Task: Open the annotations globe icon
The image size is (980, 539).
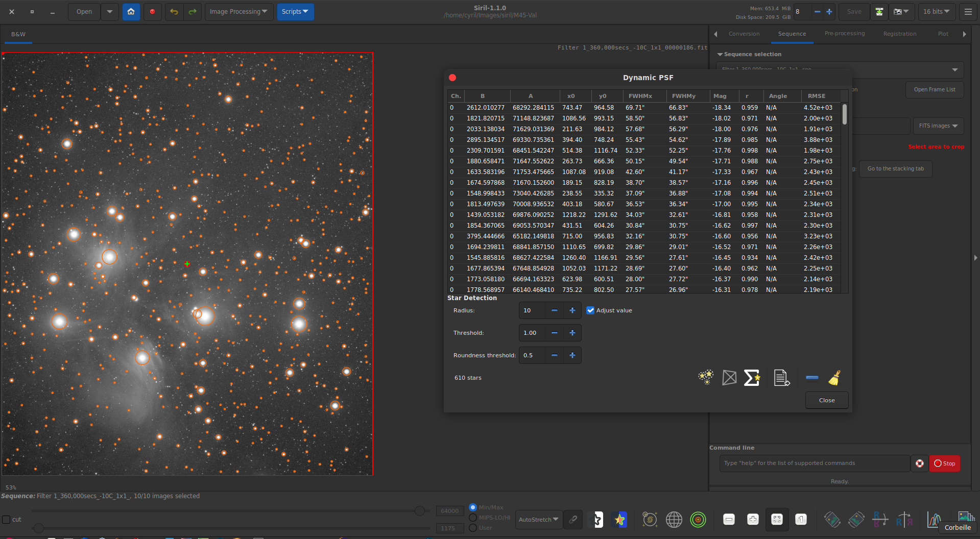Action: pyautogui.click(x=674, y=519)
